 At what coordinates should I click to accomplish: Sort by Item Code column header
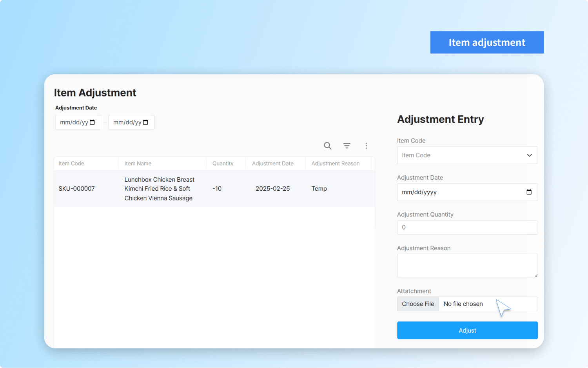71,164
